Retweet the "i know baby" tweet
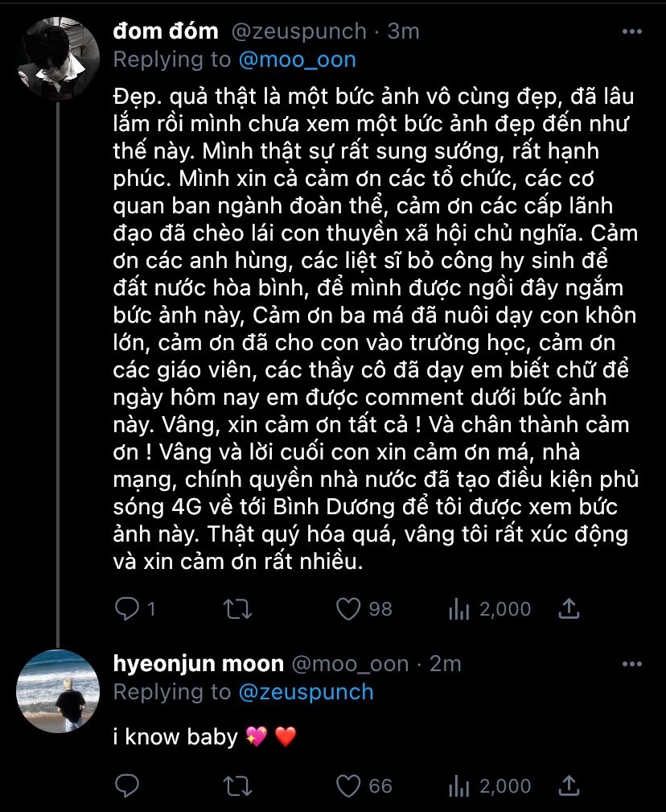The height and width of the screenshot is (812, 666). coord(237,785)
